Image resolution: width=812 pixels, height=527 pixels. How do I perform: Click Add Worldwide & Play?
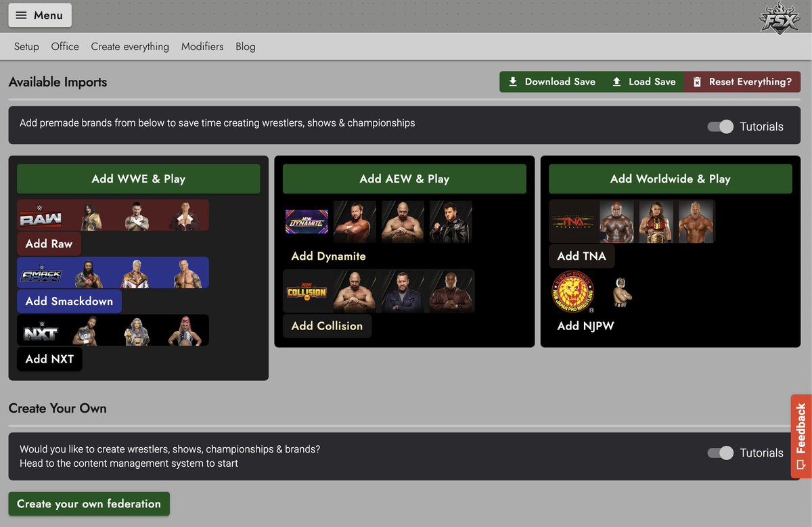671,179
